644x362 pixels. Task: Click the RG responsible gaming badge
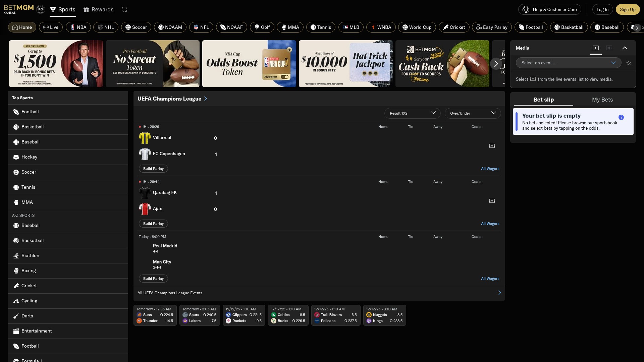click(x=41, y=9)
